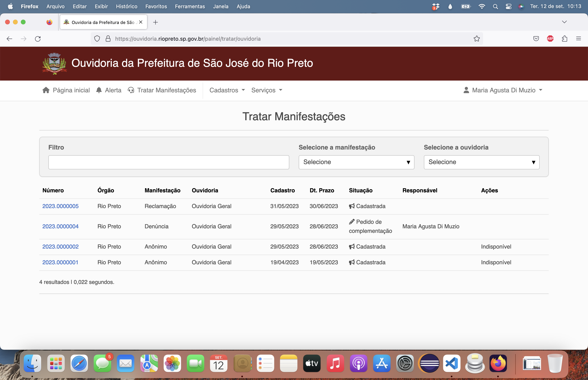The image size is (588, 380).
Task: Click the site security padlock icon
Action: click(x=108, y=39)
